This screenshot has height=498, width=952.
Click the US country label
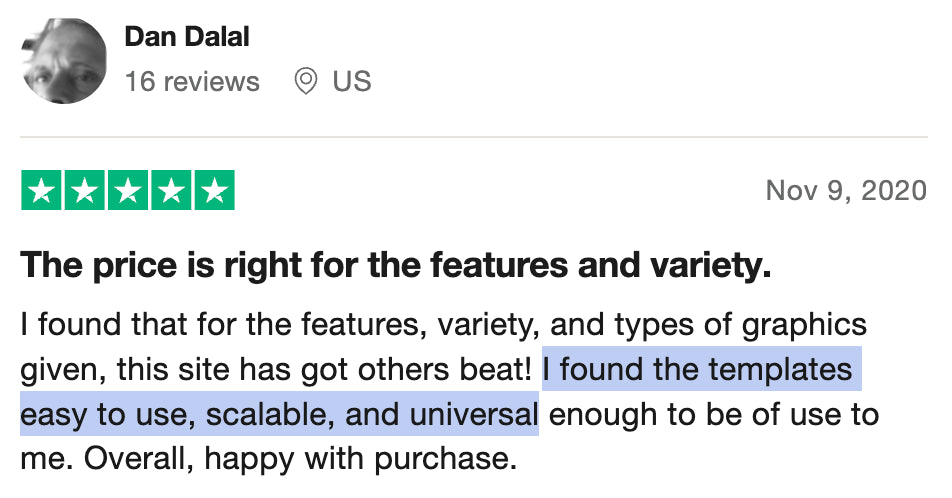point(352,81)
